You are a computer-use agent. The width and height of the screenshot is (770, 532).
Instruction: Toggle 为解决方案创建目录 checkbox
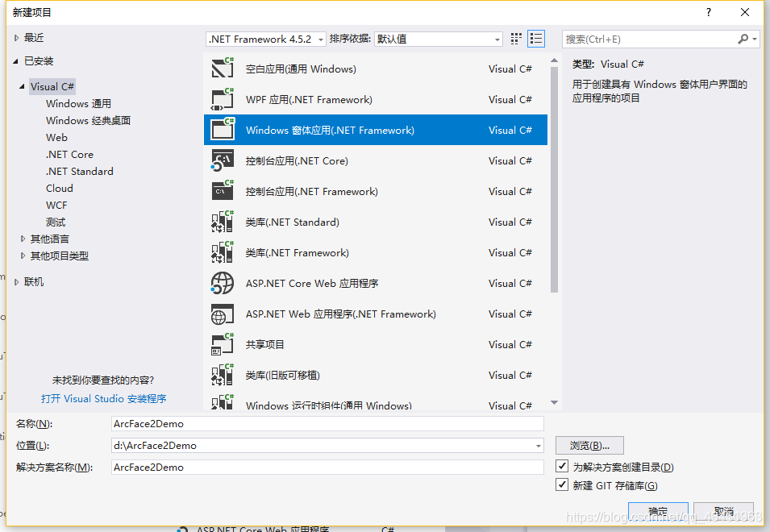tap(562, 466)
